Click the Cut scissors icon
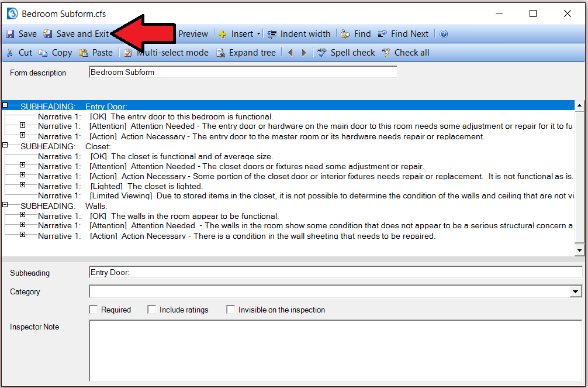Screen dimensions: 588x388 (10, 53)
